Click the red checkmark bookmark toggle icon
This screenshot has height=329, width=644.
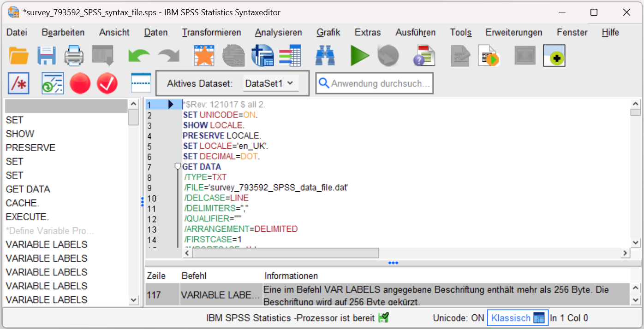pos(107,83)
